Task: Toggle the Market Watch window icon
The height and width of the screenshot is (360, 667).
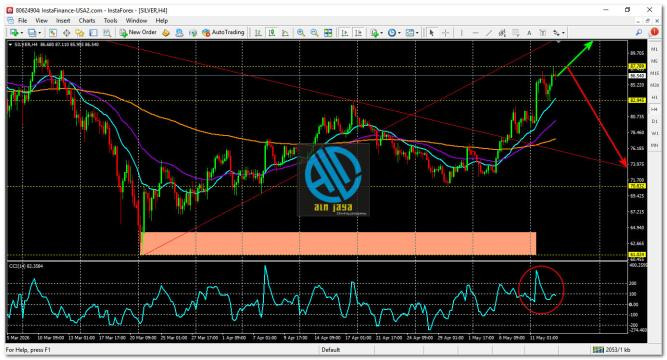Action: click(x=53, y=32)
